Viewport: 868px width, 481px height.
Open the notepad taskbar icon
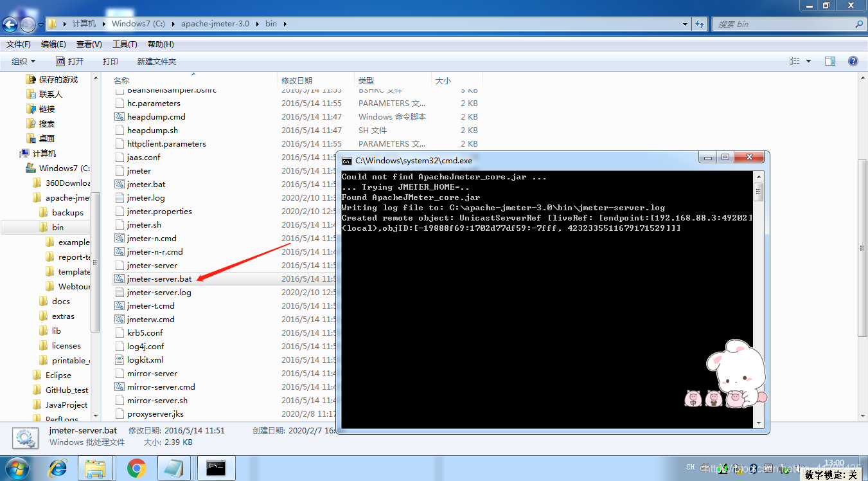[x=173, y=468]
